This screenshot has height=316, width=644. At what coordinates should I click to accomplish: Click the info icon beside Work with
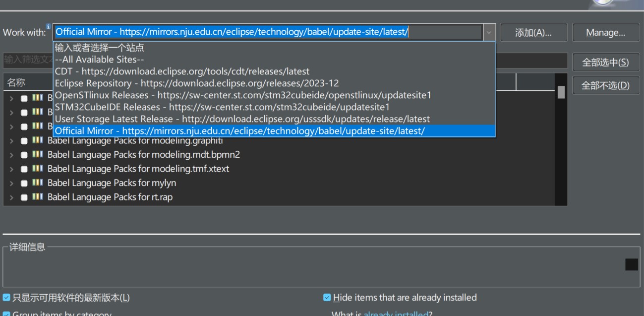tap(48, 26)
